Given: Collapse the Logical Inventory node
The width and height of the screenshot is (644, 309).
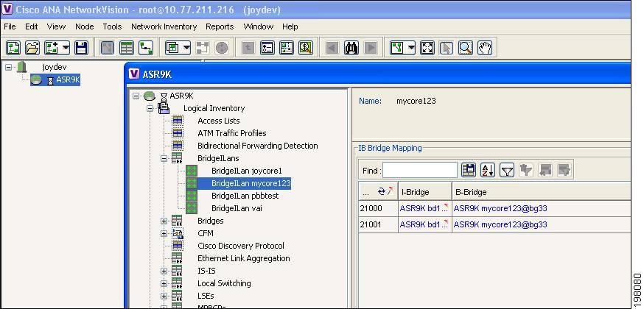Looking at the screenshot, I should tap(150, 109).
